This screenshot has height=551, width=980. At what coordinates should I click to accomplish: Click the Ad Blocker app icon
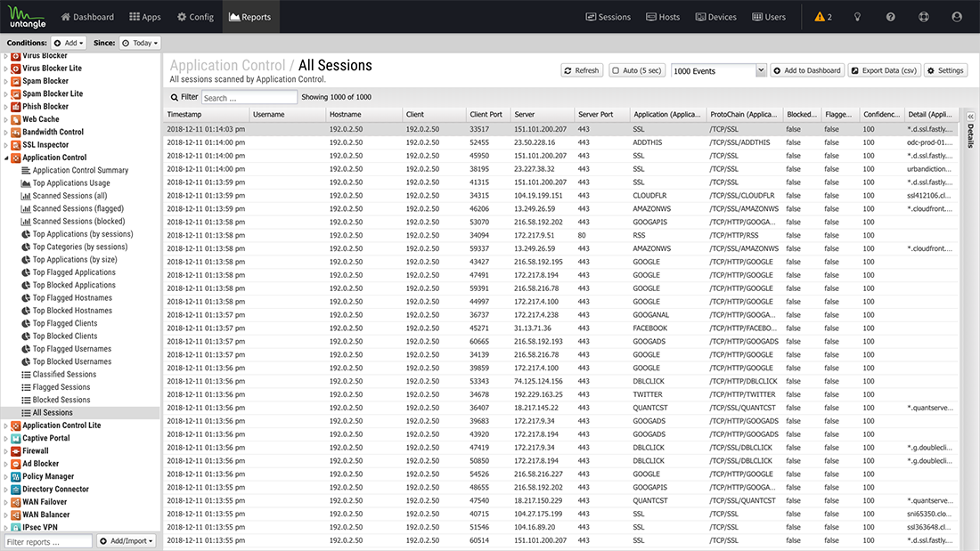[x=16, y=464]
